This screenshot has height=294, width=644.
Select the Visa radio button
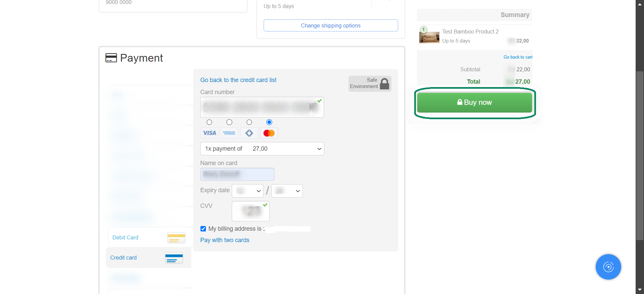coord(209,122)
